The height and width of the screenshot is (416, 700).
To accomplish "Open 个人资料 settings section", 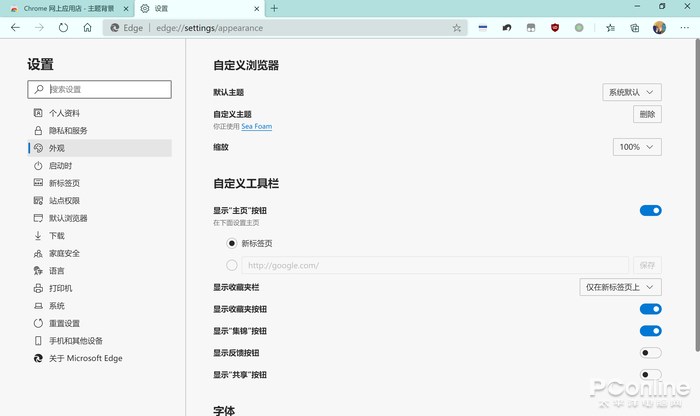I will 100,113.
